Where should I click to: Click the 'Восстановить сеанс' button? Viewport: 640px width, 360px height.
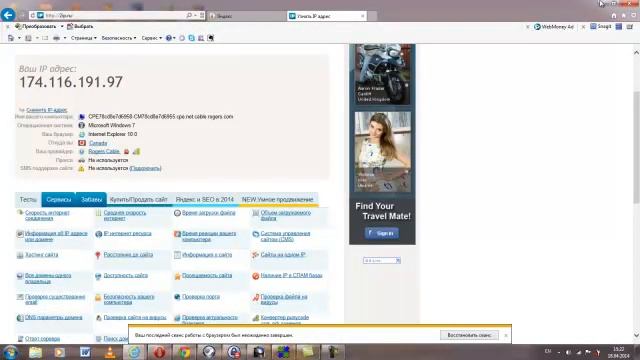click(x=469, y=335)
